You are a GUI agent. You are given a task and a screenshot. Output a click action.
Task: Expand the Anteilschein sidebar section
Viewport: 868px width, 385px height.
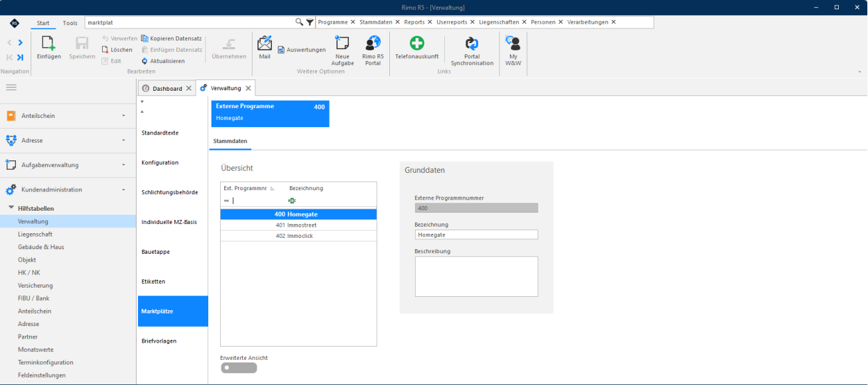(68, 116)
